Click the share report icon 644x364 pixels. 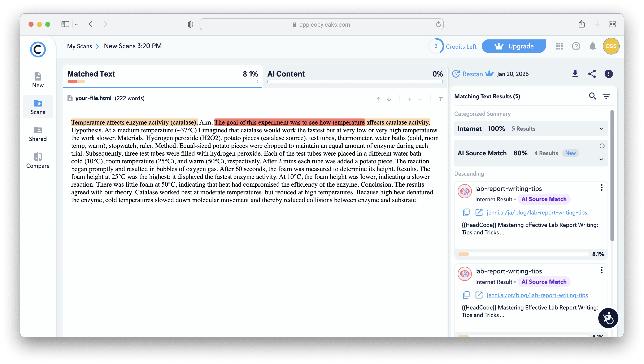tap(592, 74)
